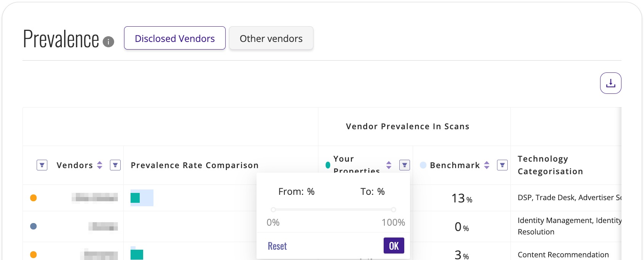
Task: Click the Vendor Prevalence In Scans header
Action: click(408, 127)
